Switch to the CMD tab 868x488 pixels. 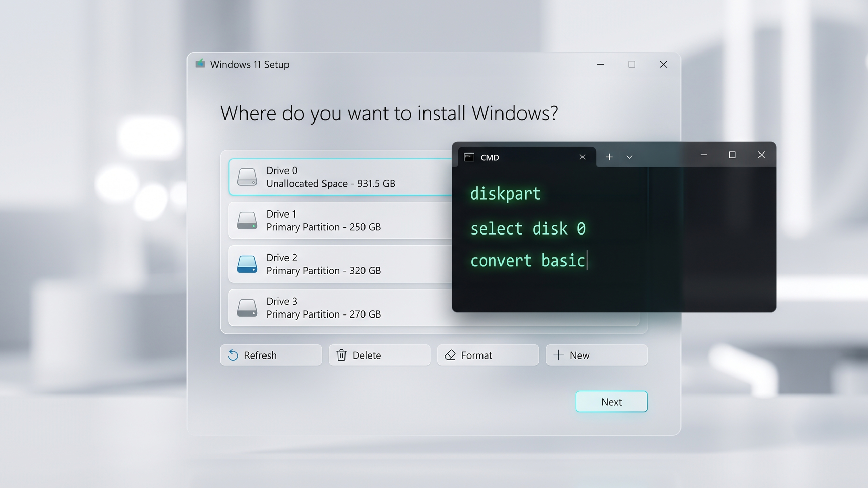[527, 157]
